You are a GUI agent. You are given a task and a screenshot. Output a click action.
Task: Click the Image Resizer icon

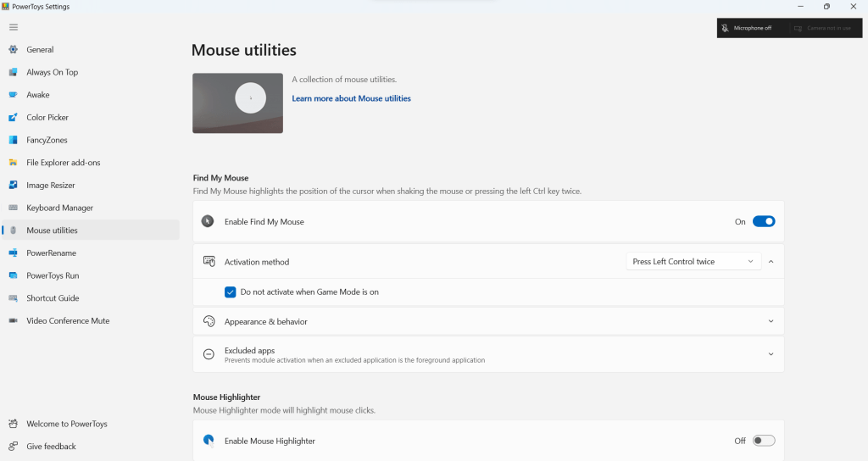click(14, 185)
